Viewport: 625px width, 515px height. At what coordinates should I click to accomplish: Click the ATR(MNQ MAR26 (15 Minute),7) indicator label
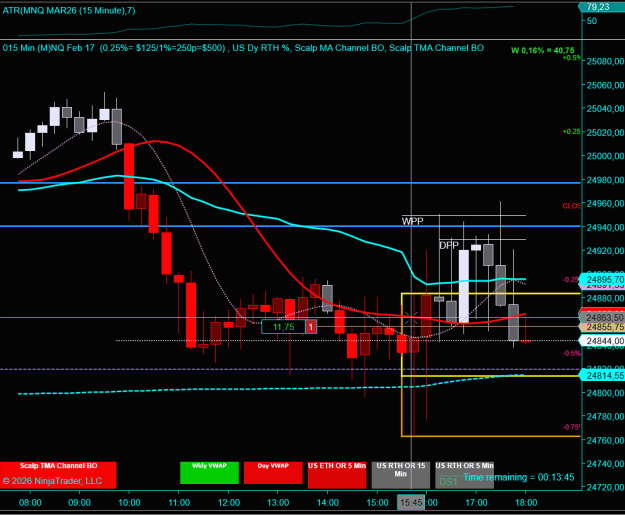click(x=69, y=11)
